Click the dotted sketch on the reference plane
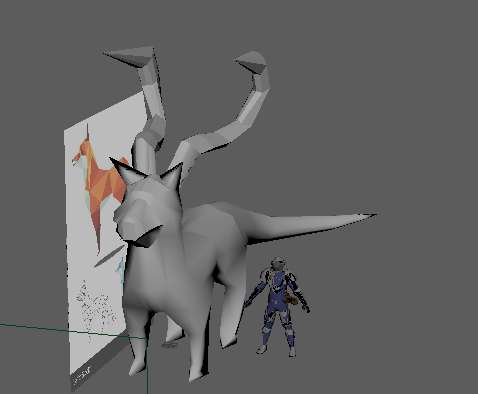 pos(95,308)
